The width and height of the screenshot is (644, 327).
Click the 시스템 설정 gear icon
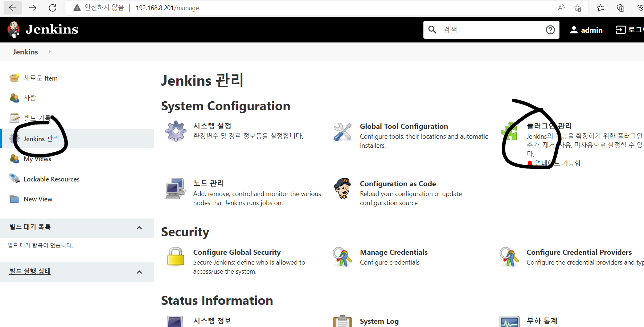point(176,131)
